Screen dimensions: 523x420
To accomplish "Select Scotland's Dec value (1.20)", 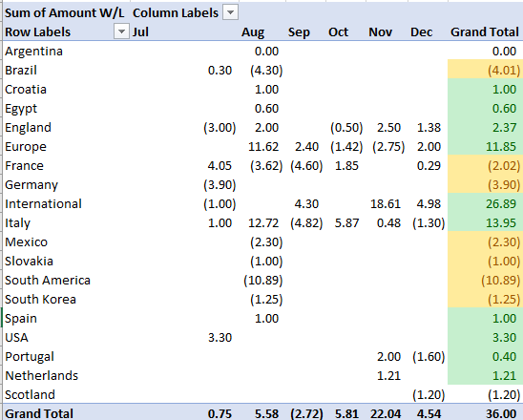I will coord(429,394).
